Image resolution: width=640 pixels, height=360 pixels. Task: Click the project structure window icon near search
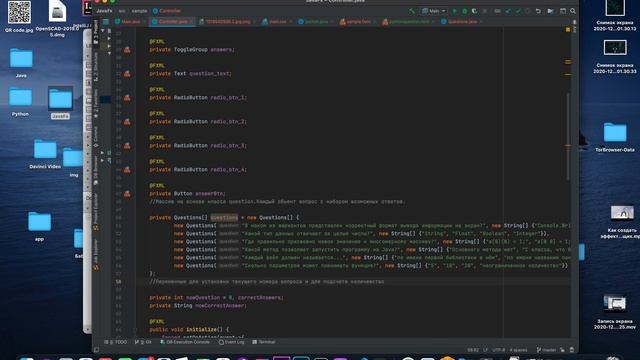(563, 11)
